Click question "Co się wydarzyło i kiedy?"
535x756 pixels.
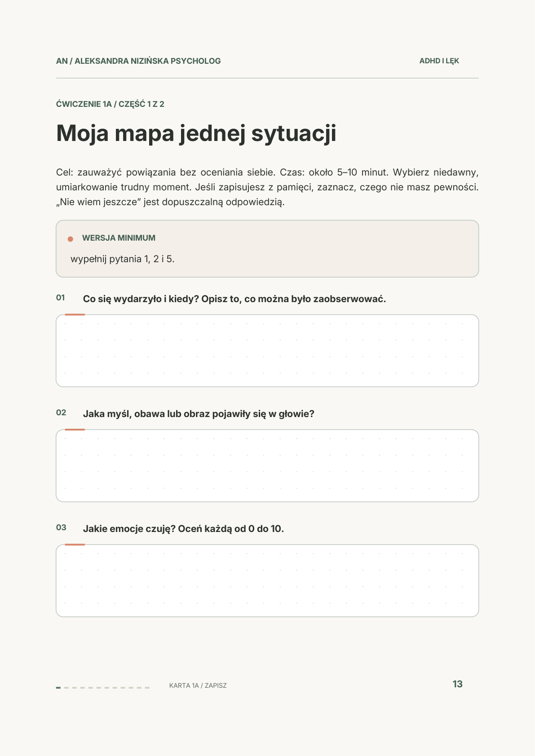click(141, 299)
